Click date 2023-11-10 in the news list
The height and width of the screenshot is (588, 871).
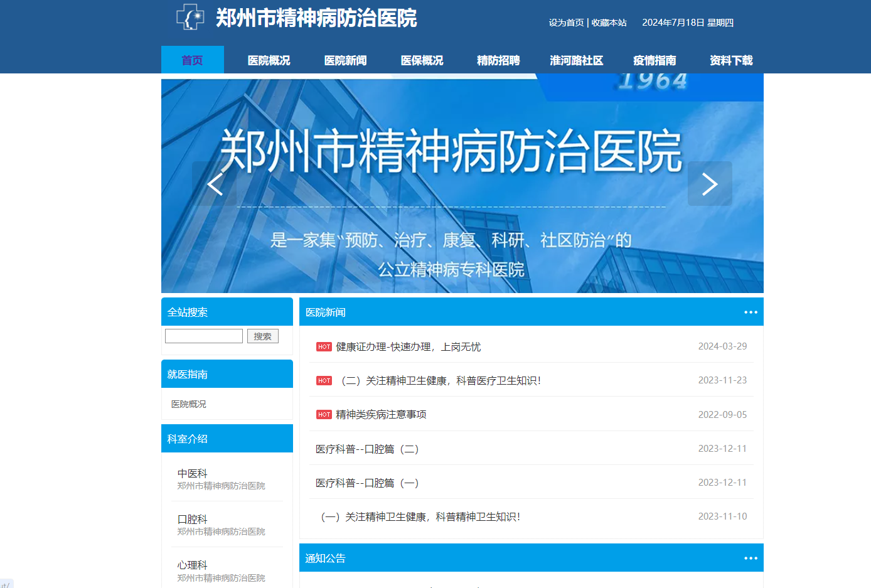pyautogui.click(x=722, y=516)
